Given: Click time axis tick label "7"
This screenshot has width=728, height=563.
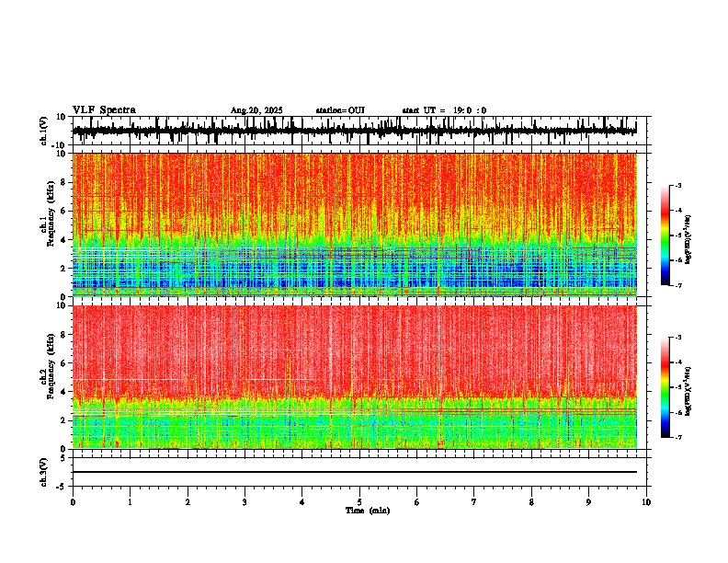Looking at the screenshot, I should pyautogui.click(x=474, y=502).
